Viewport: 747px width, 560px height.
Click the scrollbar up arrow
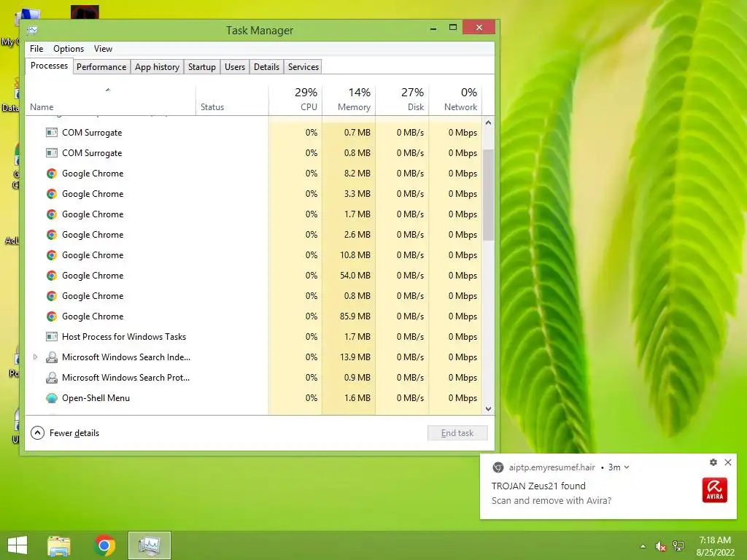click(488, 122)
